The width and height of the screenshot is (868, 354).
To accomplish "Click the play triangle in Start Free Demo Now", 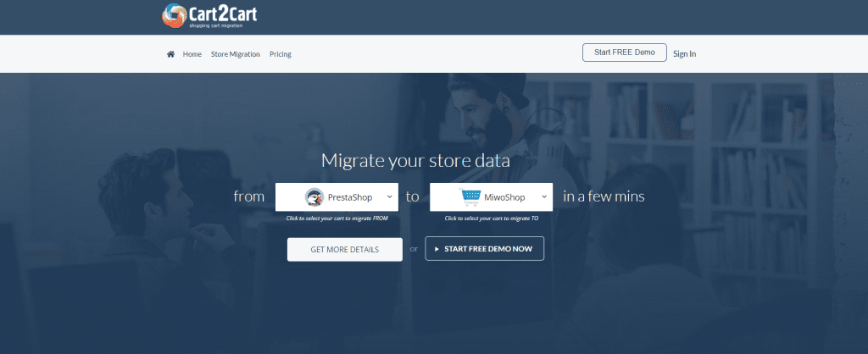I will [437, 249].
